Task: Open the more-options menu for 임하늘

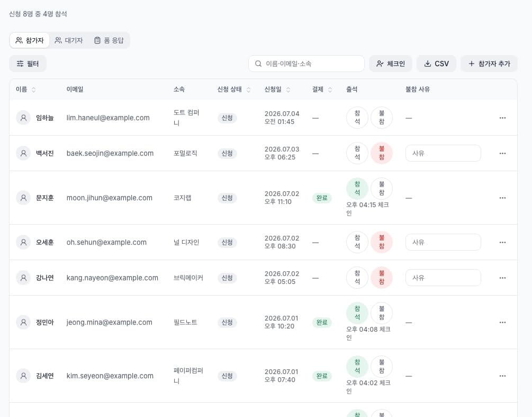Action: coord(502,118)
